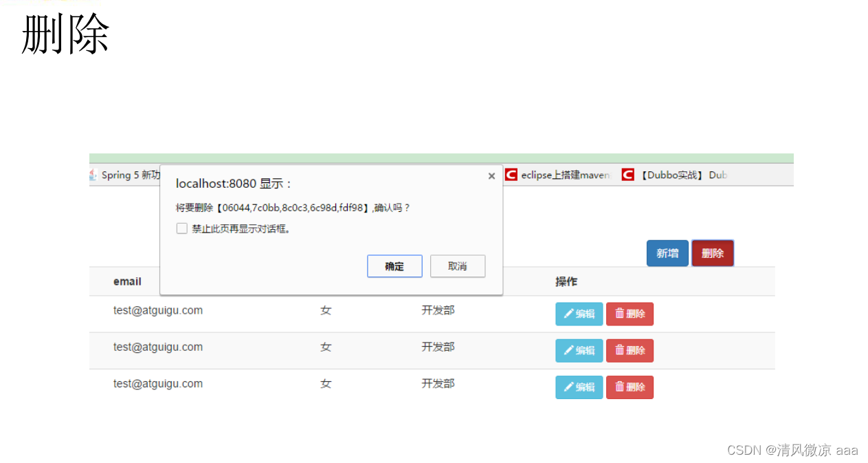The height and width of the screenshot is (463, 868).
Task: Edit the first row with 编辑
Action: (x=579, y=314)
